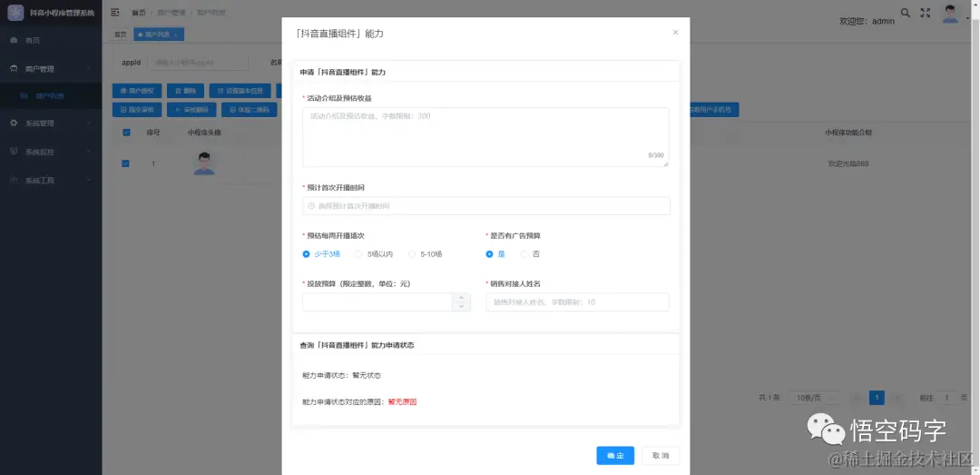This screenshot has width=980, height=475.
Task: Click the 欢迎光临888 table cell
Action: [x=848, y=164]
